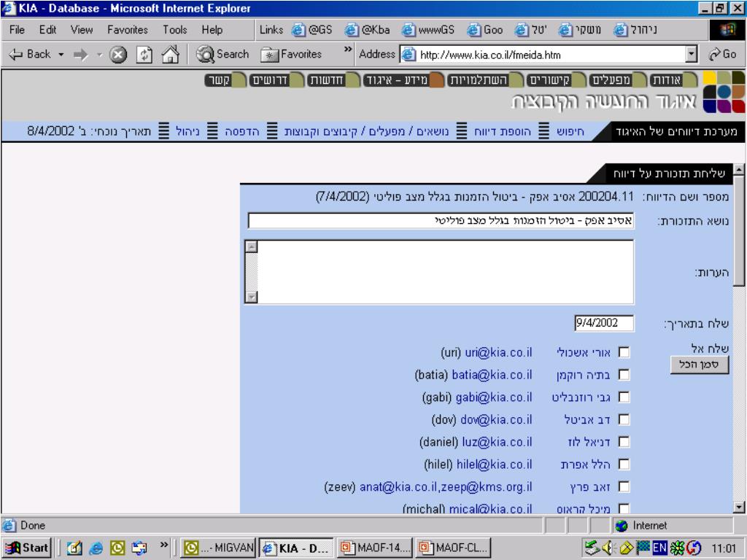Click inside the נושא התזכורת subject field
Image resolution: width=747 pixels, height=560 pixels.
pos(441,220)
